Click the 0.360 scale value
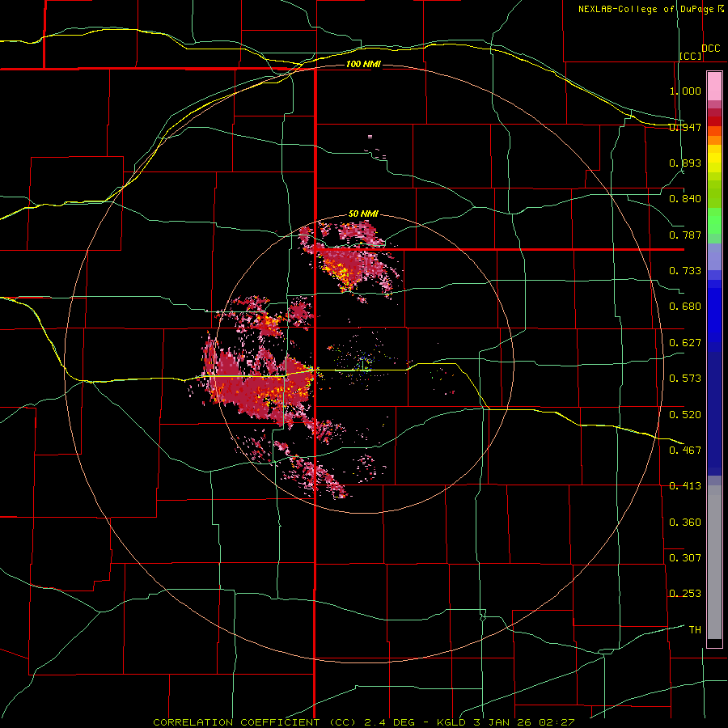Image resolution: width=728 pixels, height=728 pixels. coord(685,522)
